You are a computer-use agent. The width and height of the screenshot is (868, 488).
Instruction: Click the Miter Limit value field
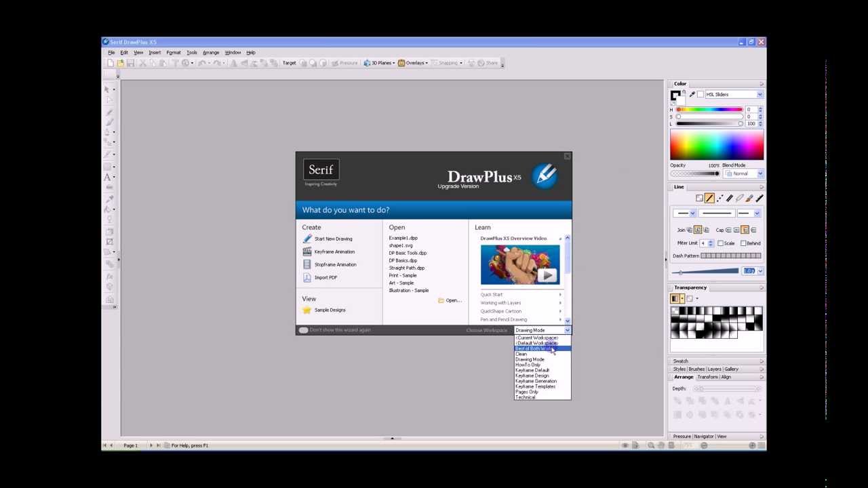pyautogui.click(x=703, y=243)
